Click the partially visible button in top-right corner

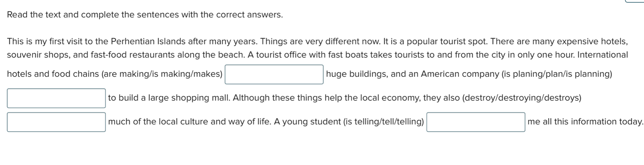coord(634,1)
